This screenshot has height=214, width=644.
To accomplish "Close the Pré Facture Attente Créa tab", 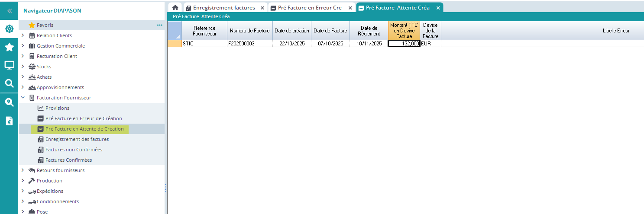I will tap(438, 8).
